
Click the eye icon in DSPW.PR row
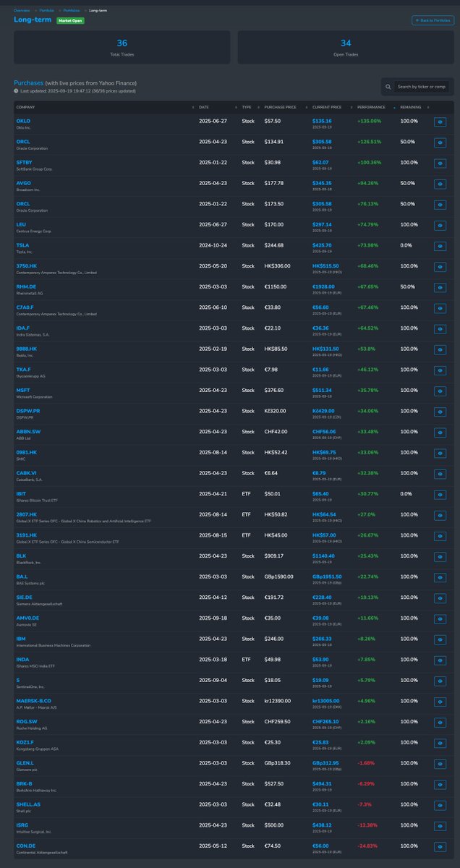click(x=440, y=413)
